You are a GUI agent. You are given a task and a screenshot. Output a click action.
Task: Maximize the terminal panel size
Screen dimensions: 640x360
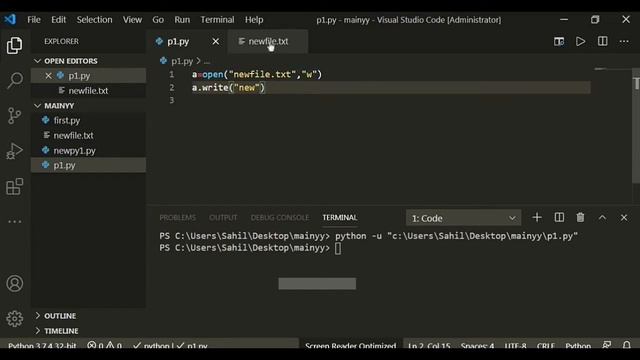point(602,218)
